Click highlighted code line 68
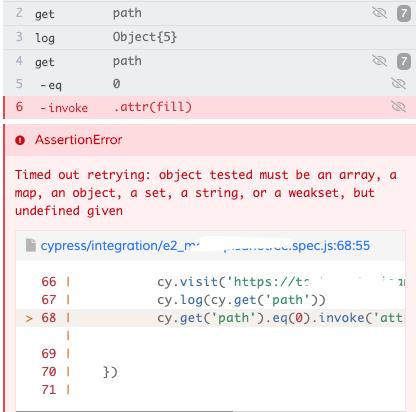Image resolution: width=416 pixels, height=412 pixels. [211, 318]
